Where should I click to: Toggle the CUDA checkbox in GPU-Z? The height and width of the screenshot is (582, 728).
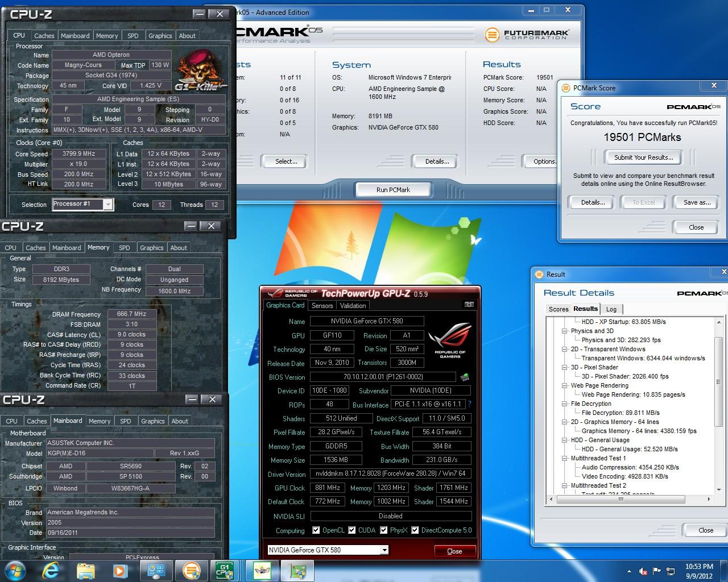coord(352,530)
